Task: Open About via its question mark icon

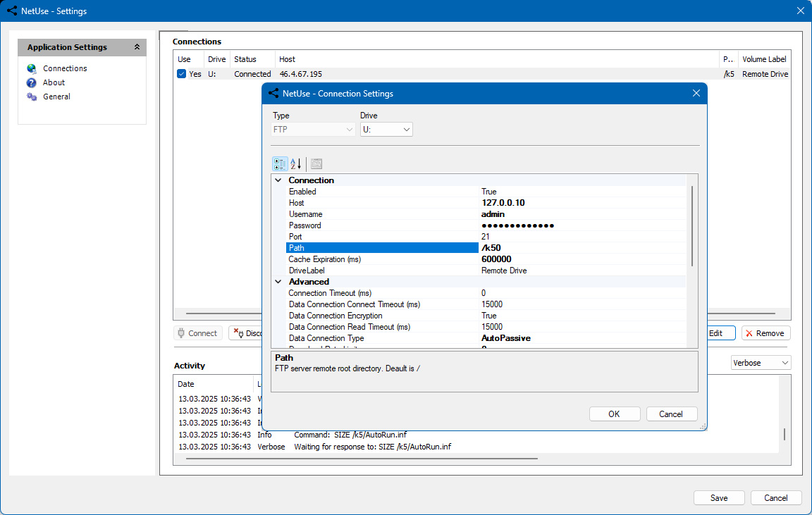Action: [32, 82]
